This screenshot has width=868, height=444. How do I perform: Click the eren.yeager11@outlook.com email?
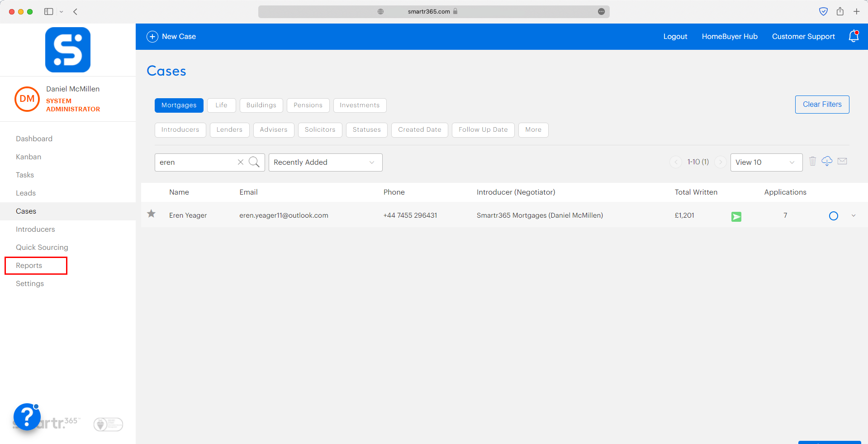coord(284,215)
